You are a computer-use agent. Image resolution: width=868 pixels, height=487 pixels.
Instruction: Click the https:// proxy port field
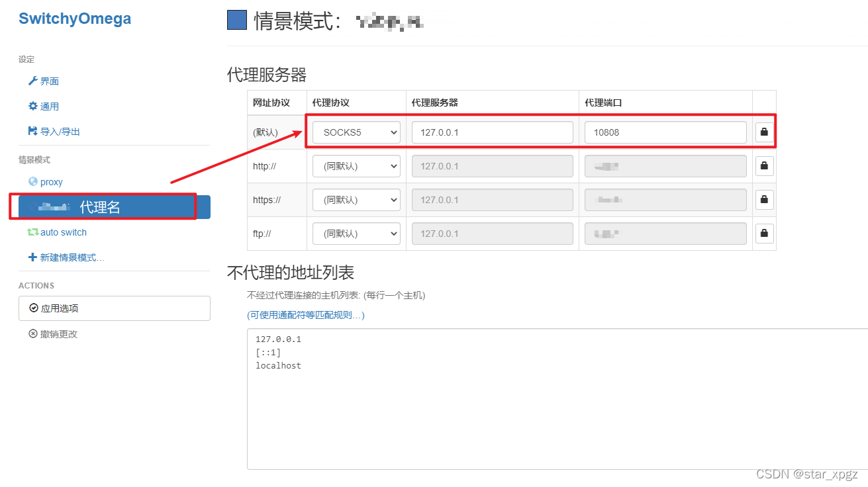665,200
